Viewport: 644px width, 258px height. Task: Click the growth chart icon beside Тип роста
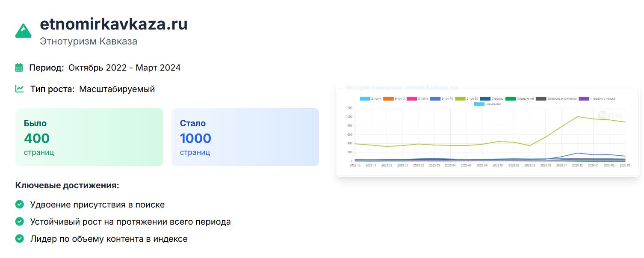tap(19, 89)
